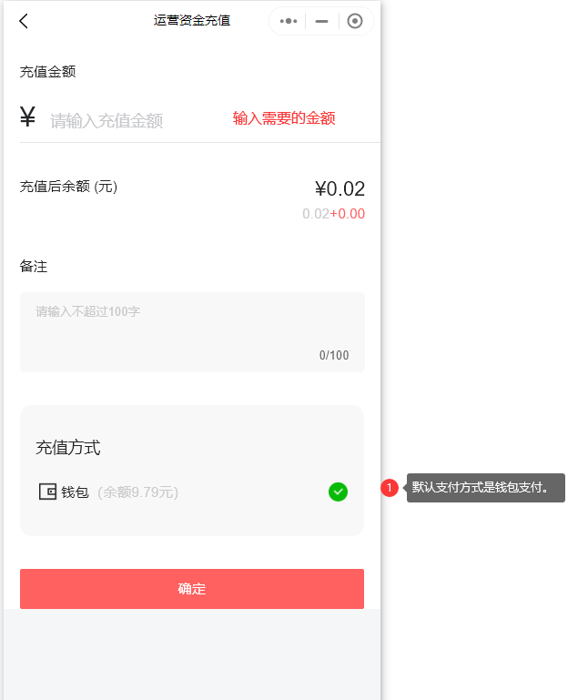The height and width of the screenshot is (700, 588).
Task: Minimize the mini program with dash icon
Action: (x=321, y=21)
